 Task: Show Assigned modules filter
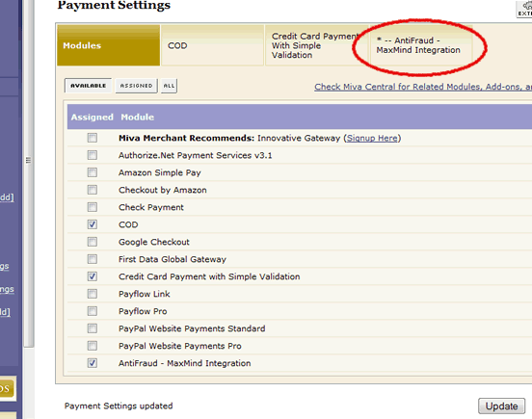click(137, 86)
